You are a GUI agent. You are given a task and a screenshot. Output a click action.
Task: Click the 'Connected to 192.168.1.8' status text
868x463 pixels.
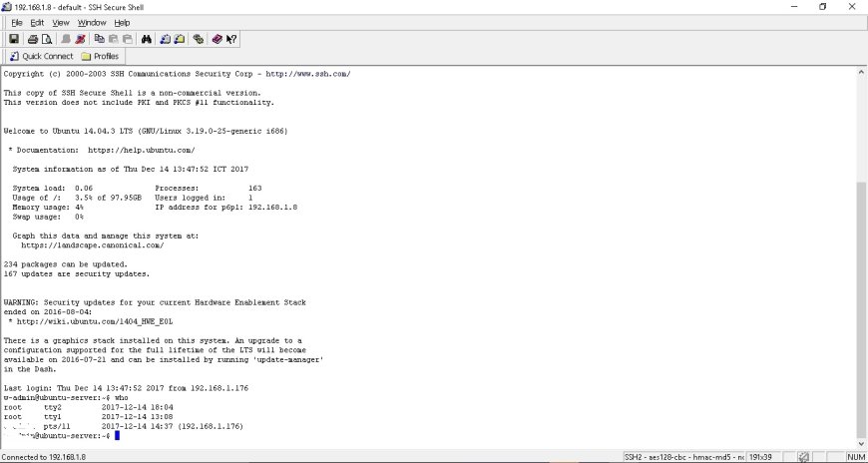click(x=44, y=457)
